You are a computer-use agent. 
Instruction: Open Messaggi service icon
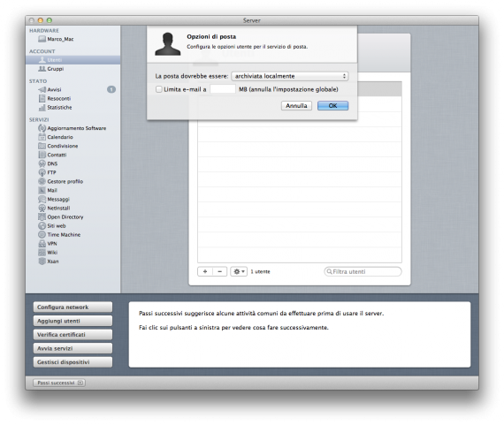(42, 199)
